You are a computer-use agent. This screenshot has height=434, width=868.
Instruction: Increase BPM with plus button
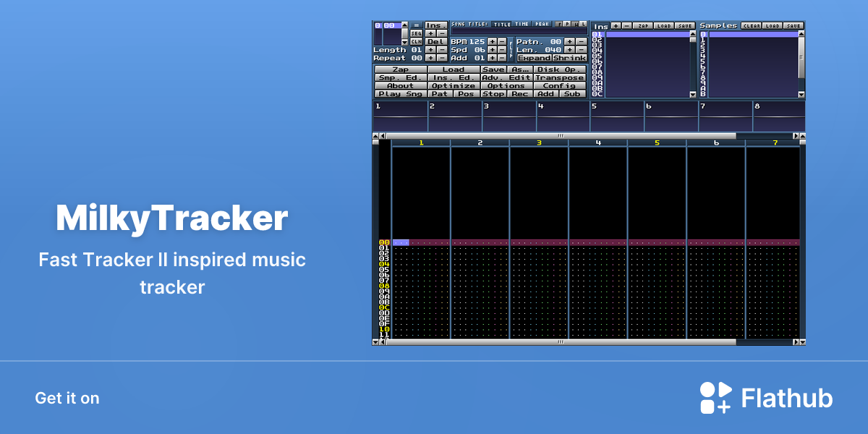(492, 42)
